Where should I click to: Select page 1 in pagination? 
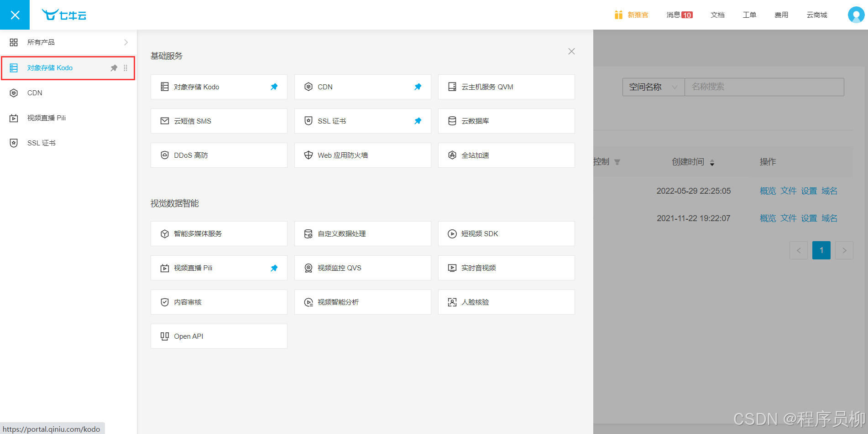click(821, 250)
